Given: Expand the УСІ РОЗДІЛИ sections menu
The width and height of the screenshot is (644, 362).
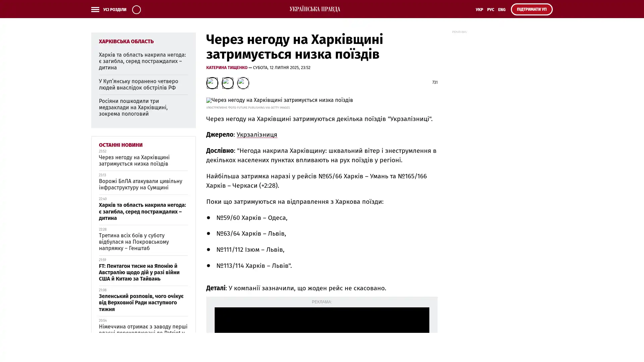Looking at the screenshot, I should (x=114, y=10).
